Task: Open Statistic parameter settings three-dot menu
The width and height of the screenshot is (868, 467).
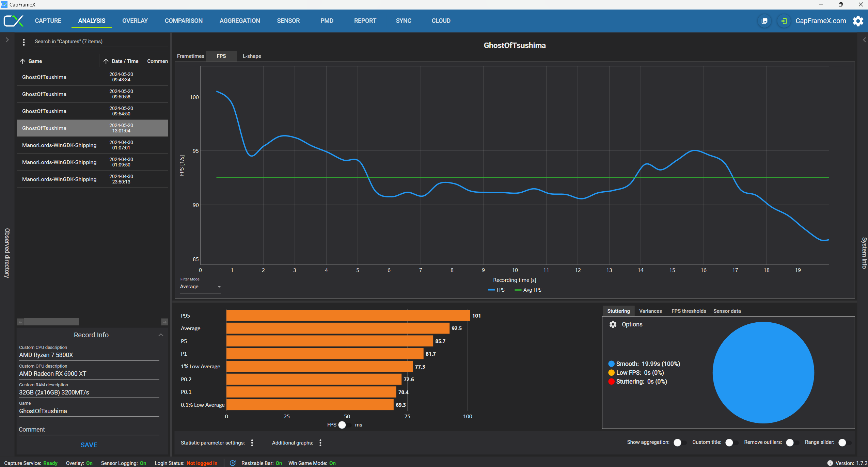Action: tap(252, 442)
